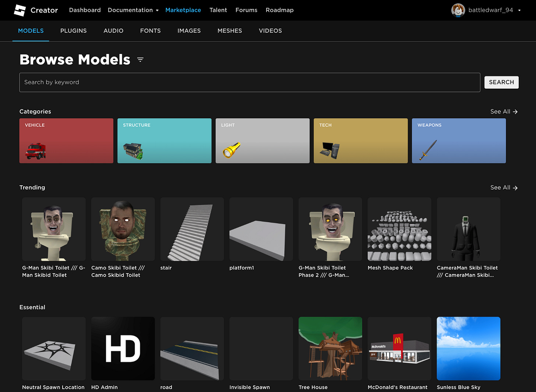Select the HD Admin model
536x392 pixels.
(123, 348)
